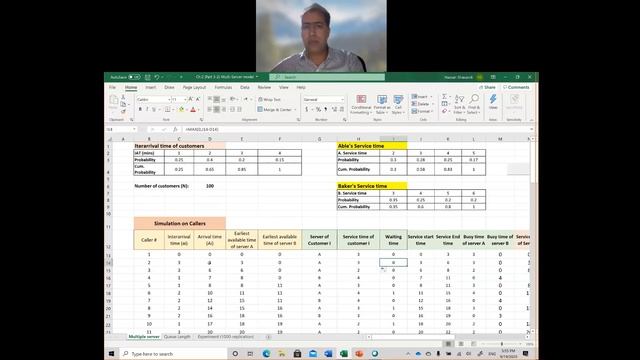Click the Paste icon
Screen dimensions: 640x360
pos(114,101)
